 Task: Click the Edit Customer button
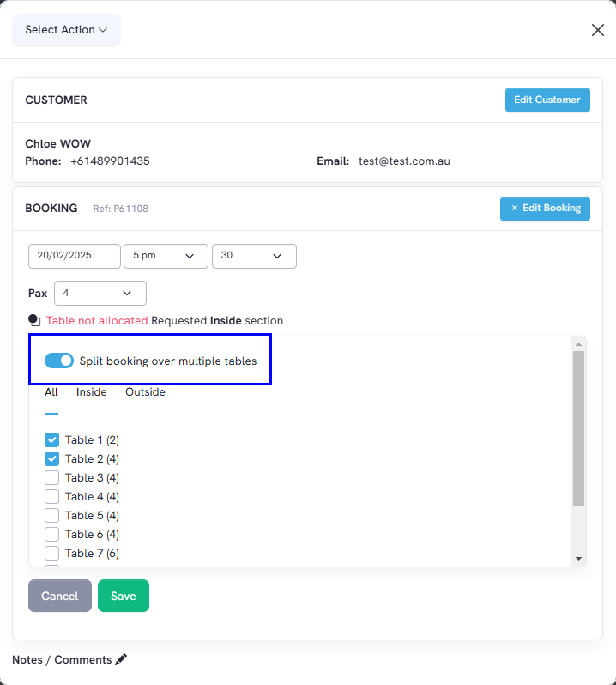[x=547, y=100]
